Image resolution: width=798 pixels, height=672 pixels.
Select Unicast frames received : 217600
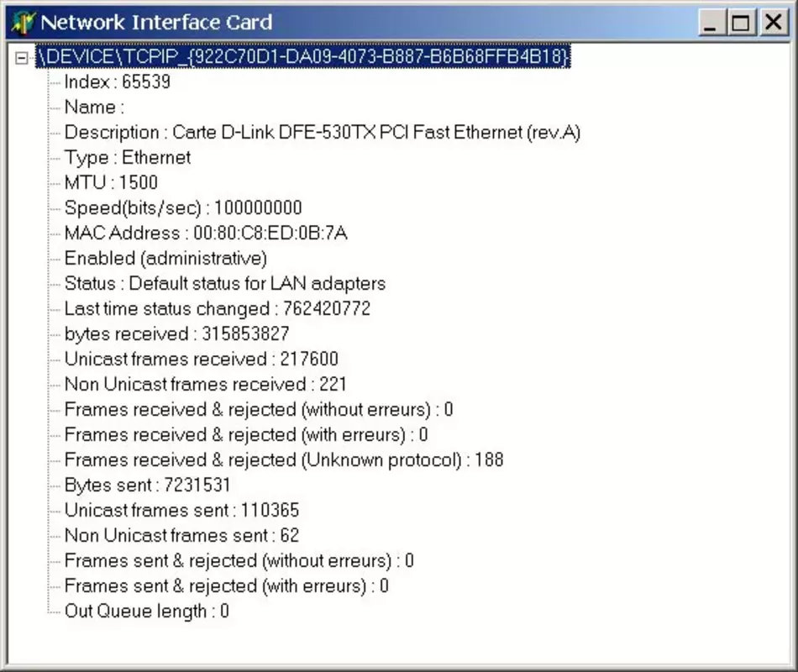point(201,359)
